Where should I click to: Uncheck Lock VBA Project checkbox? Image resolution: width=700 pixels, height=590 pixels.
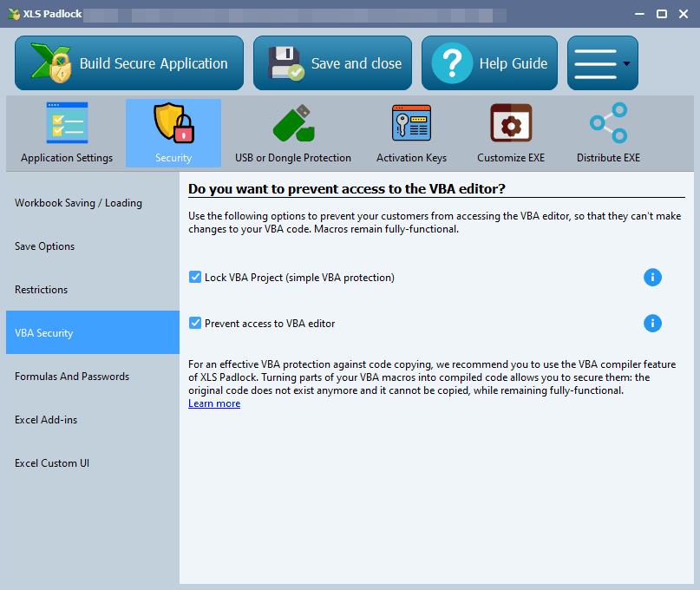pos(195,278)
